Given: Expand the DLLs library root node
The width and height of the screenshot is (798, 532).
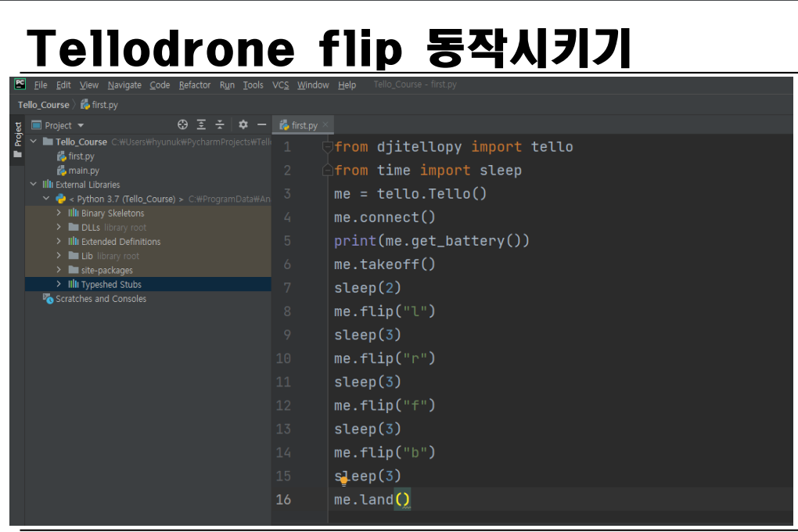Looking at the screenshot, I should point(59,227).
